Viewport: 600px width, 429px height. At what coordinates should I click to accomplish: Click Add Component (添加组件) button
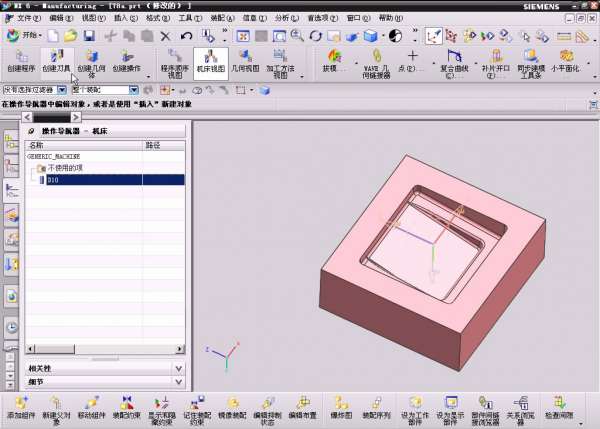click(21, 408)
